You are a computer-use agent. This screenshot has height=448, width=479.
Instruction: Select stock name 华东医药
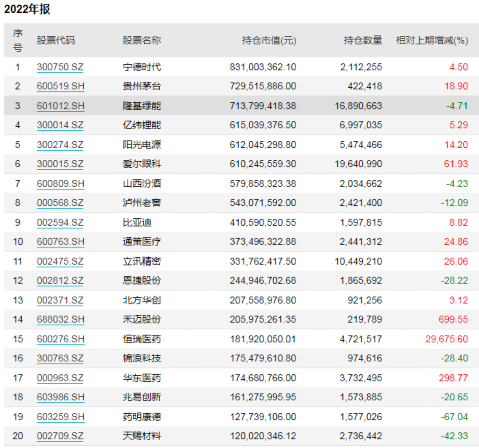142,378
